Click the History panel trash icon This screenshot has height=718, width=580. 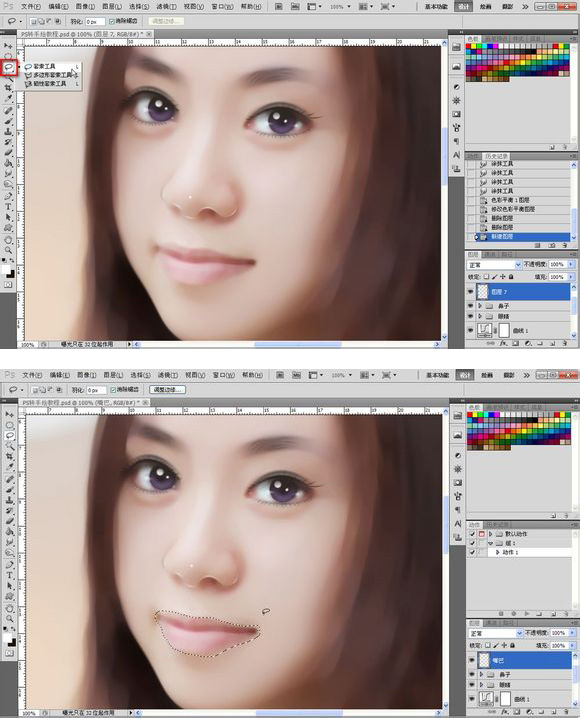(564, 245)
